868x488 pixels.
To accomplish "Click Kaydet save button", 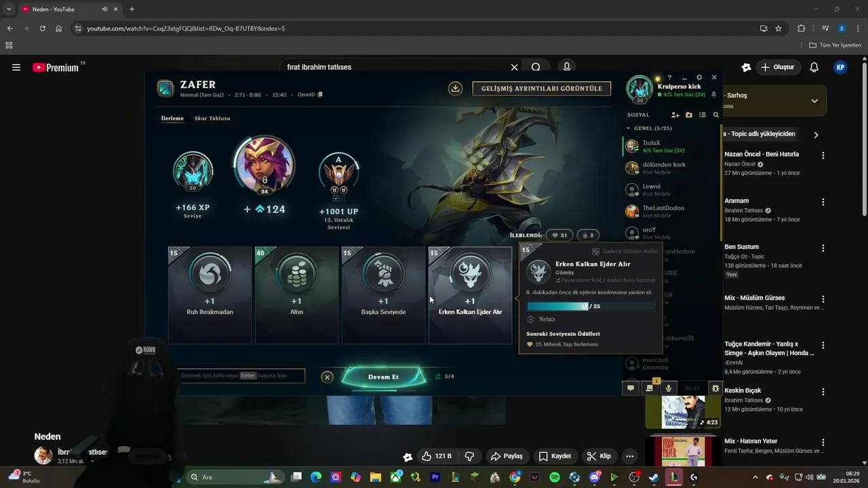I will 555,456.
